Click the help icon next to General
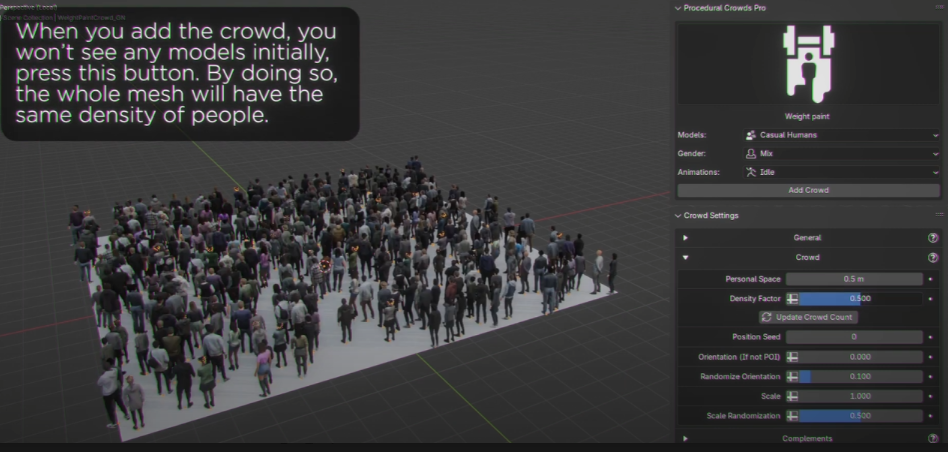 click(932, 238)
